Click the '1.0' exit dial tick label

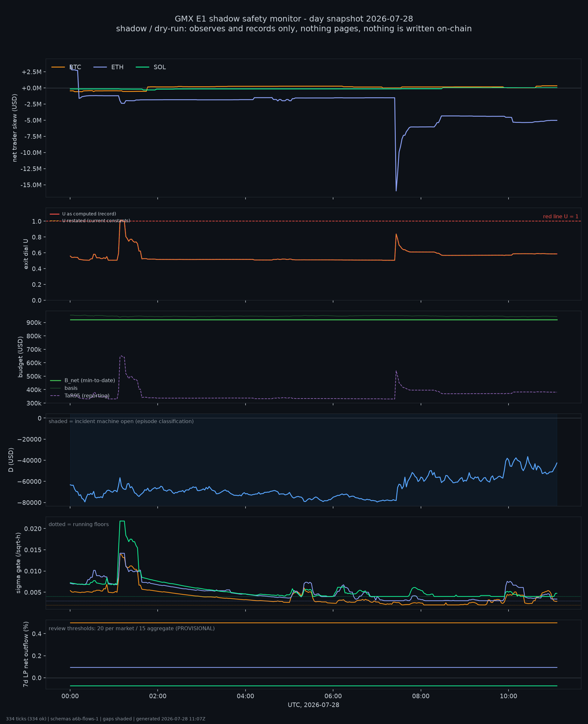coord(37,221)
